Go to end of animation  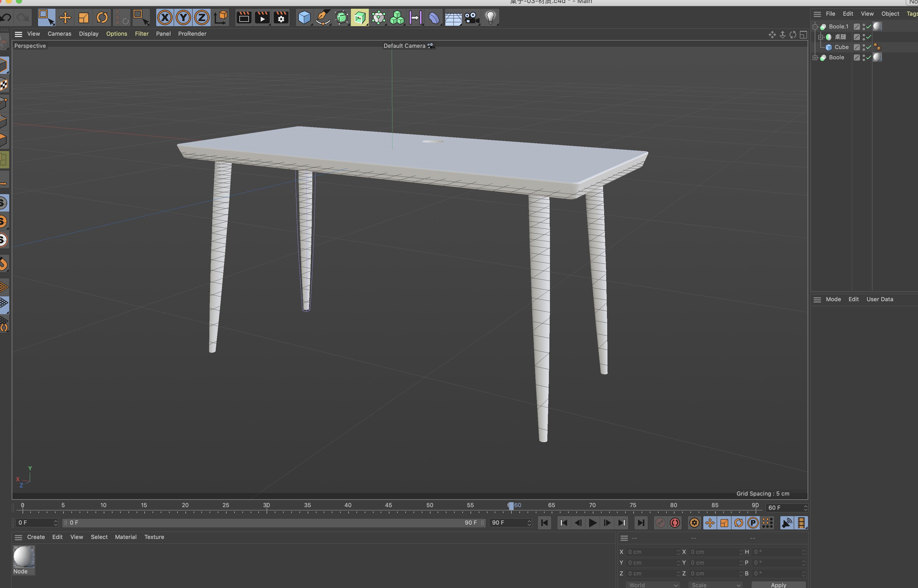point(641,523)
